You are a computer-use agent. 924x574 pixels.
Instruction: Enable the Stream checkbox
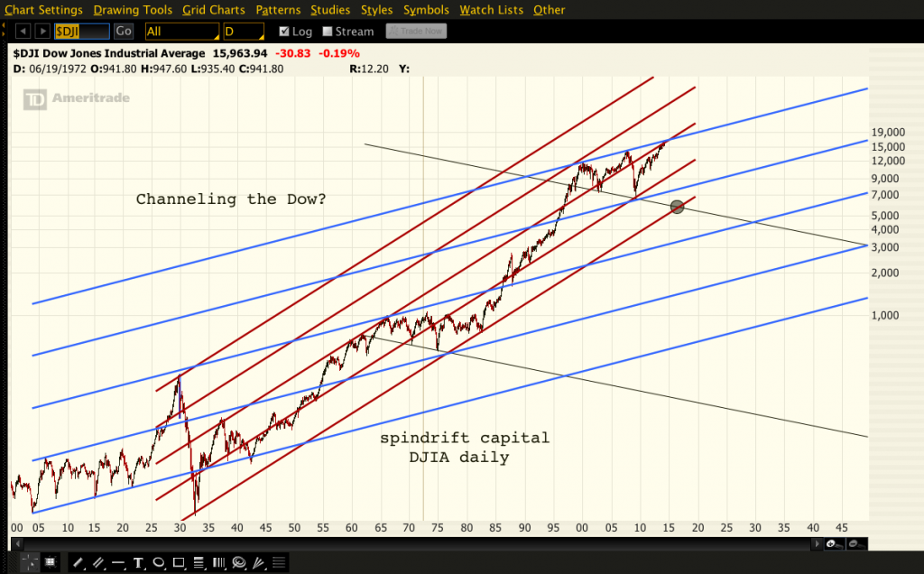click(x=328, y=32)
